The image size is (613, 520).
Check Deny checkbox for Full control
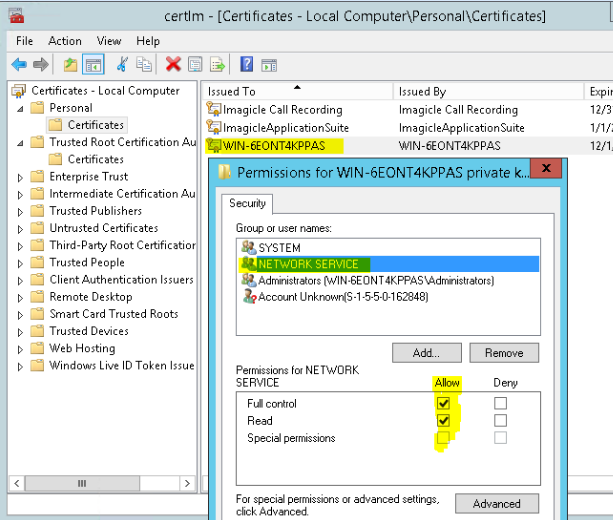500,403
